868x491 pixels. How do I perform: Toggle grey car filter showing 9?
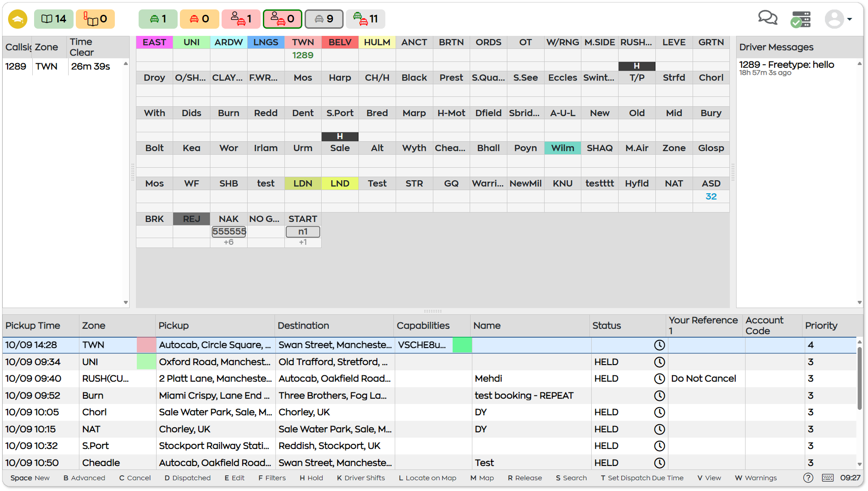click(x=324, y=19)
